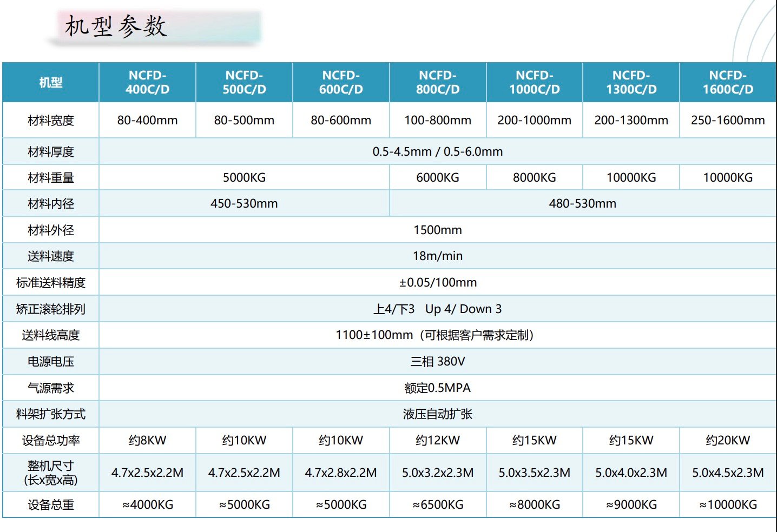Click the NCFD-600C/D column header
Image resolution: width=777 pixels, height=532 pixels.
(341, 82)
